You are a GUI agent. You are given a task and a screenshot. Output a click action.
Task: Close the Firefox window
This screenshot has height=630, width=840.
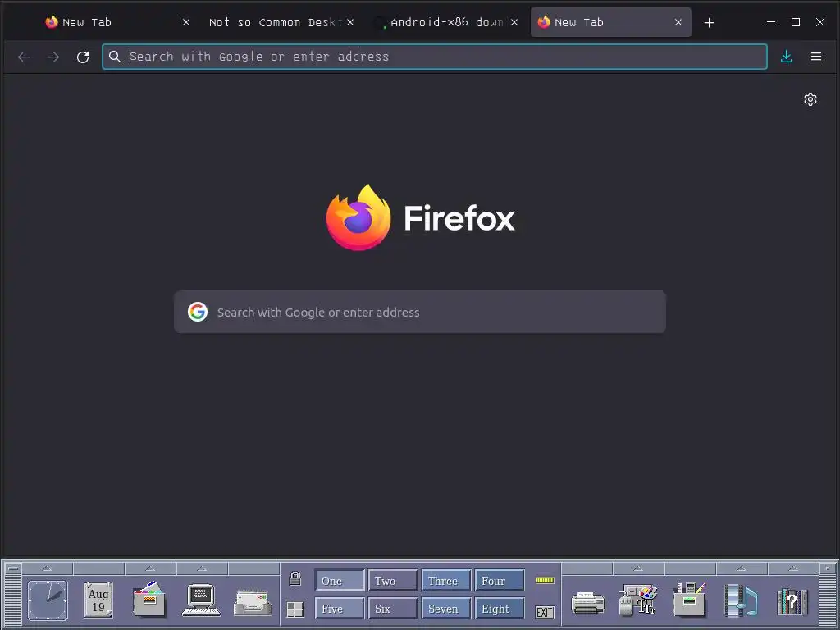pos(820,22)
